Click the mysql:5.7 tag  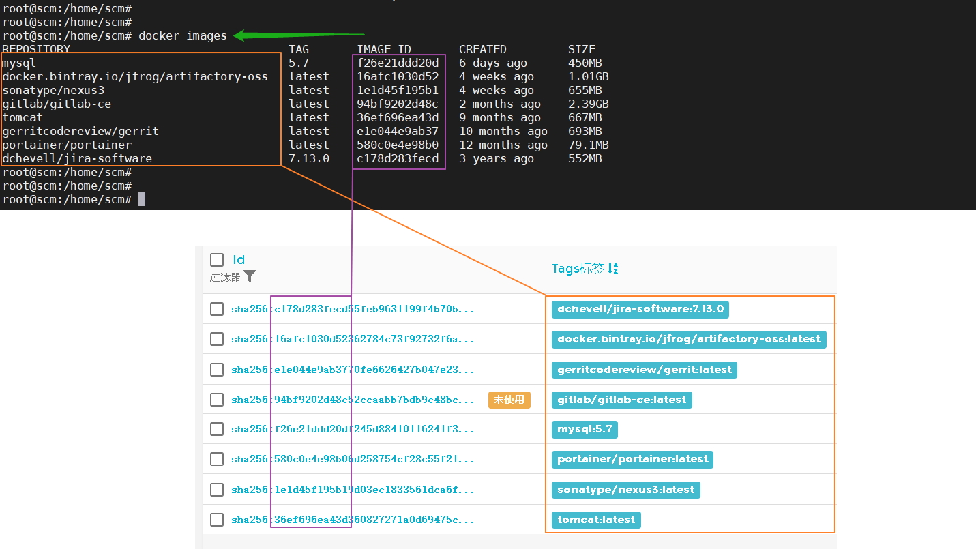point(585,429)
